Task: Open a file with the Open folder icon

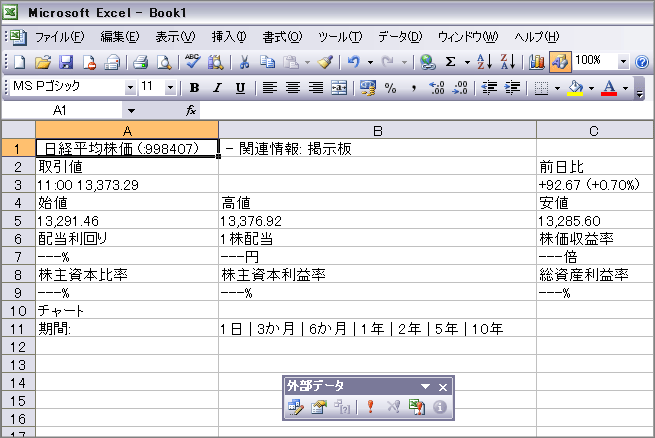Action: pyautogui.click(x=43, y=63)
